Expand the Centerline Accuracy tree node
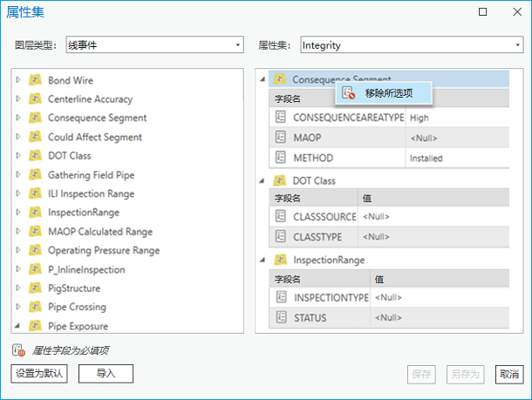The height and width of the screenshot is (400, 532). tap(18, 99)
